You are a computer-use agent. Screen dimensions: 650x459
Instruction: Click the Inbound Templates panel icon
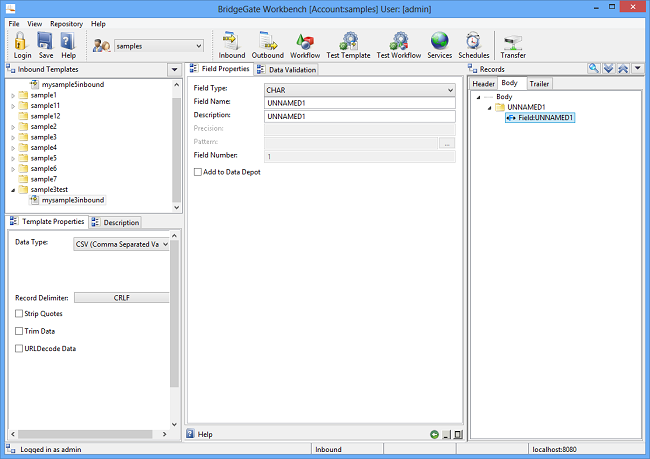11,69
